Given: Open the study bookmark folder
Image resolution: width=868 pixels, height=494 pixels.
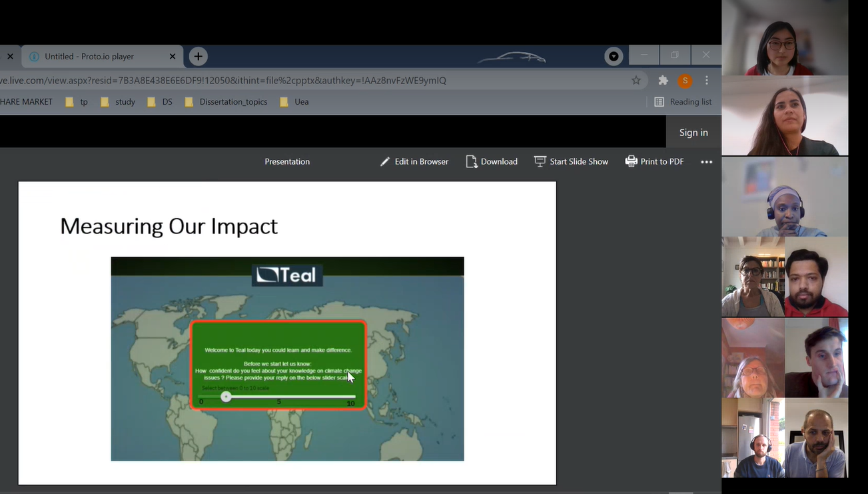Looking at the screenshot, I should click(x=118, y=102).
